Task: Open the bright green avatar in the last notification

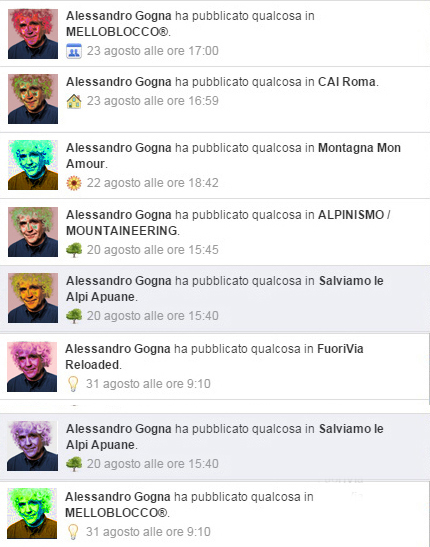Action: pyautogui.click(x=32, y=514)
